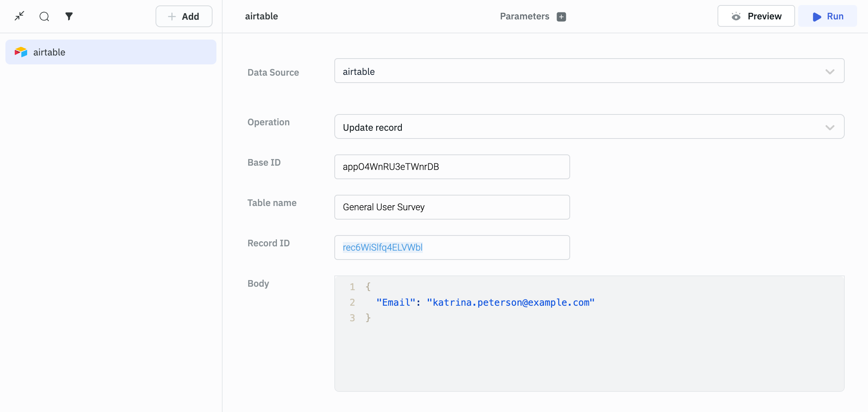
Task: Run the airtable query
Action: point(828,16)
